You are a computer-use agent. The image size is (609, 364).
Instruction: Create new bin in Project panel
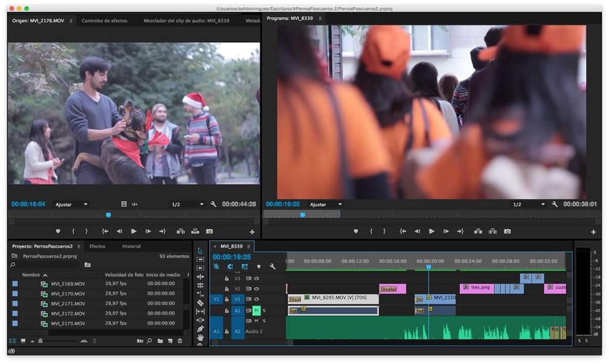[160, 341]
